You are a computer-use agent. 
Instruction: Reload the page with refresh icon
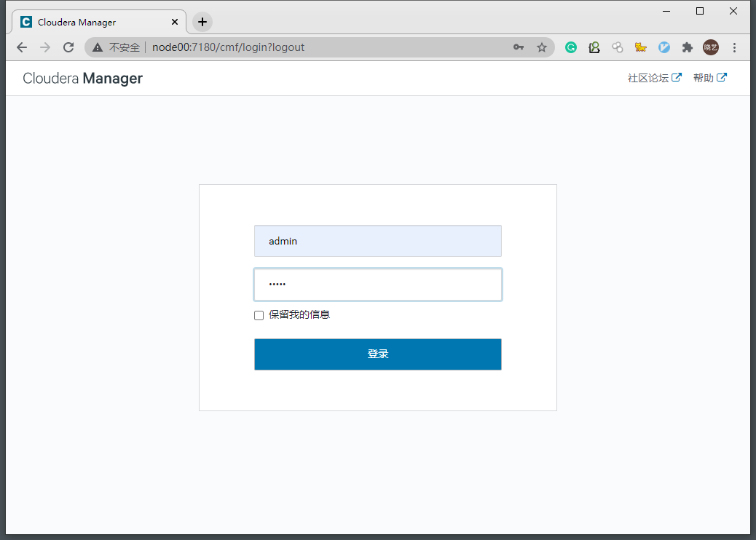click(x=68, y=47)
